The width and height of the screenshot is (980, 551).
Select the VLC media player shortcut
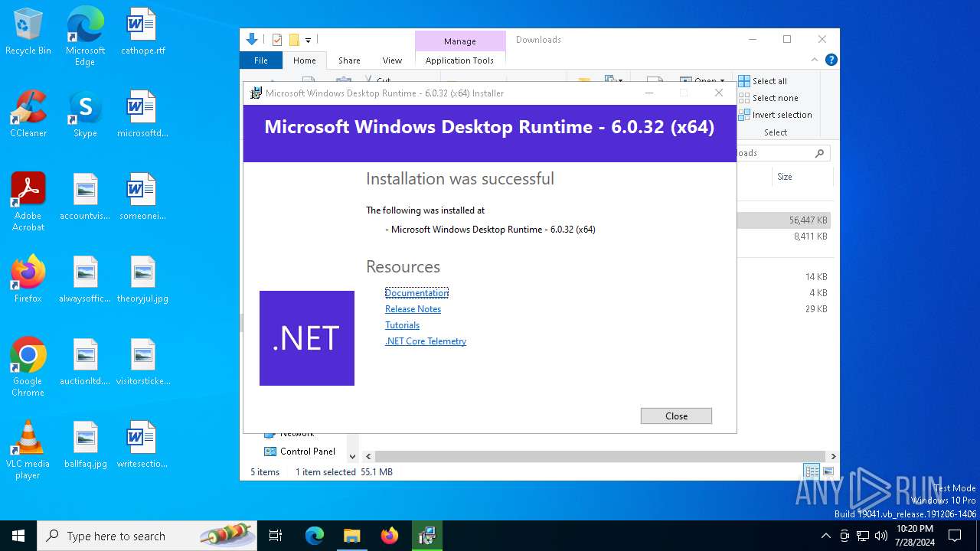pyautogui.click(x=28, y=450)
